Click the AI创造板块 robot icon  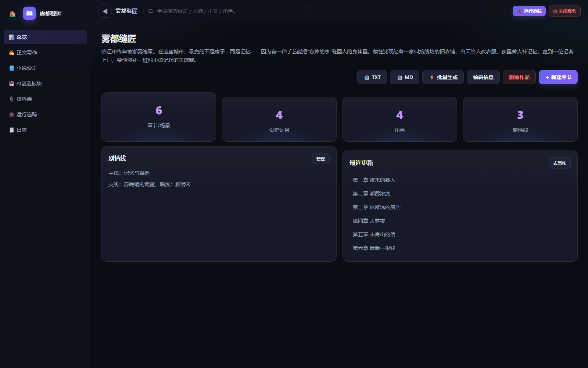(x=12, y=84)
